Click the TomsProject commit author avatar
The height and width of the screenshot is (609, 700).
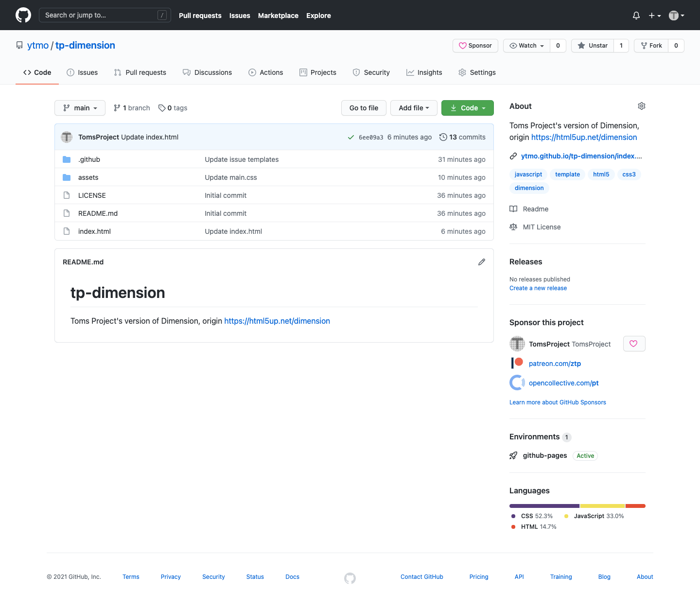click(67, 137)
